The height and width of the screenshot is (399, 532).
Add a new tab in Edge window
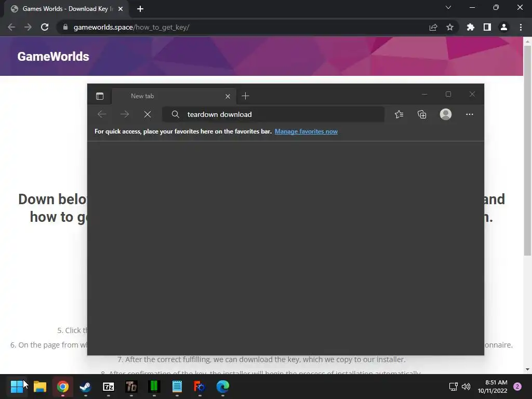tap(245, 96)
